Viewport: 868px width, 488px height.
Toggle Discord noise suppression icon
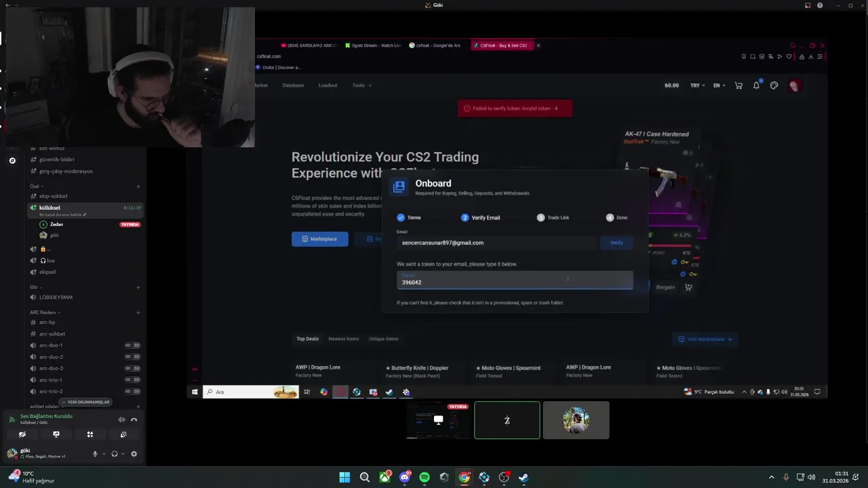122,420
